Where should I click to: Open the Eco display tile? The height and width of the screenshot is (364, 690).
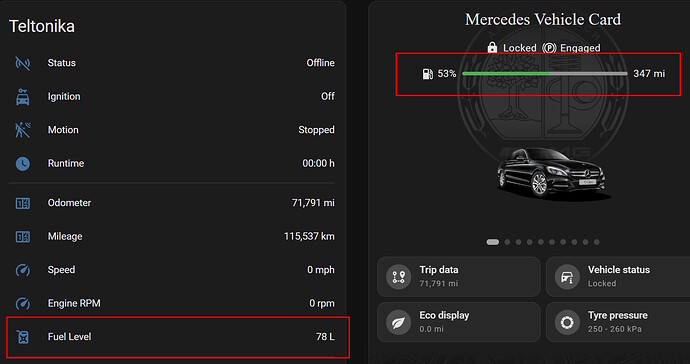coord(459,322)
